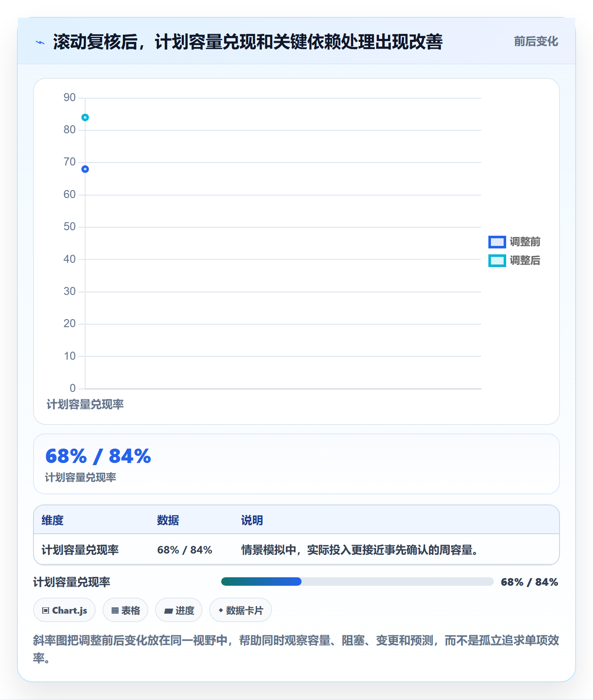Click the big 68% / 84% card value
593x700 pixels.
point(98,456)
